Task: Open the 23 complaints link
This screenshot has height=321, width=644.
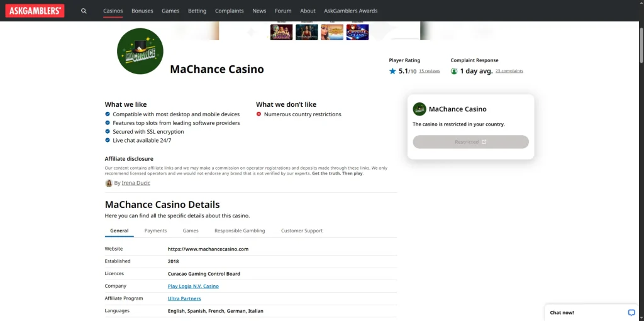Action: (509, 71)
